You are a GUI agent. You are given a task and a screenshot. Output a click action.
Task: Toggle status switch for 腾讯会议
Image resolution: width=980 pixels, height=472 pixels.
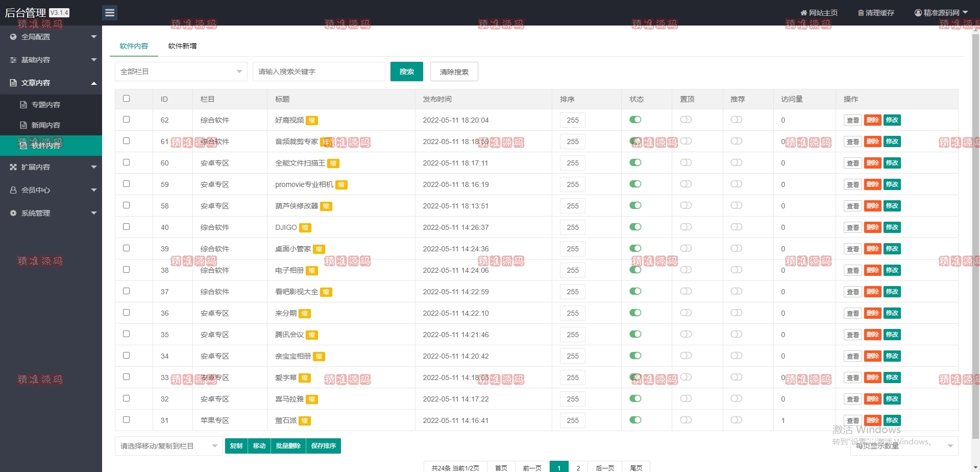(635, 334)
